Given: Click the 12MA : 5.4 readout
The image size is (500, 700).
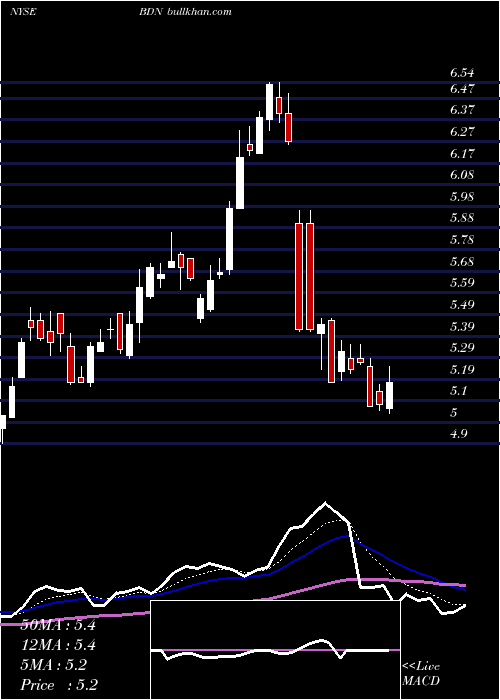Looking at the screenshot, I should (x=58, y=645).
